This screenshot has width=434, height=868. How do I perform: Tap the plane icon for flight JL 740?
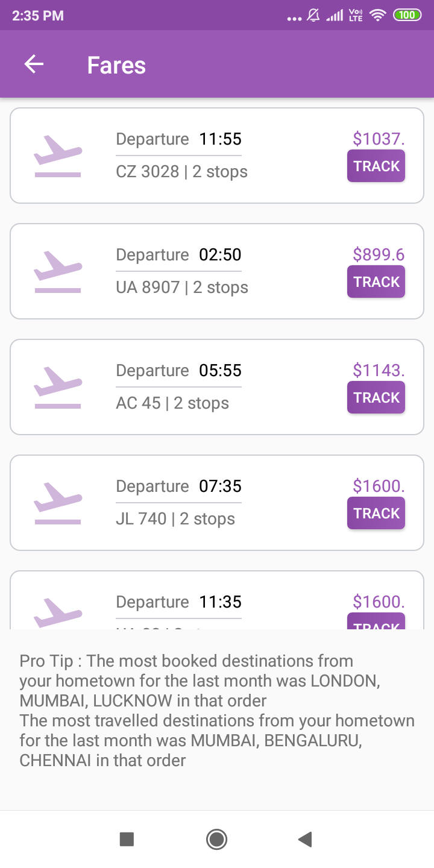pos(57,503)
